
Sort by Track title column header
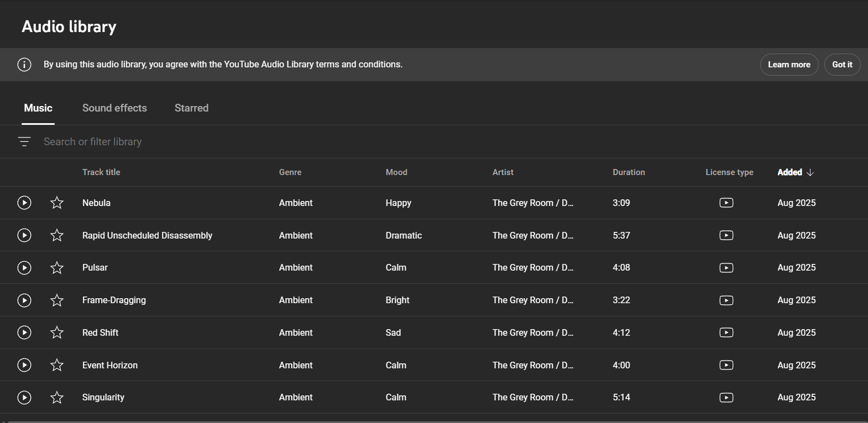101,172
